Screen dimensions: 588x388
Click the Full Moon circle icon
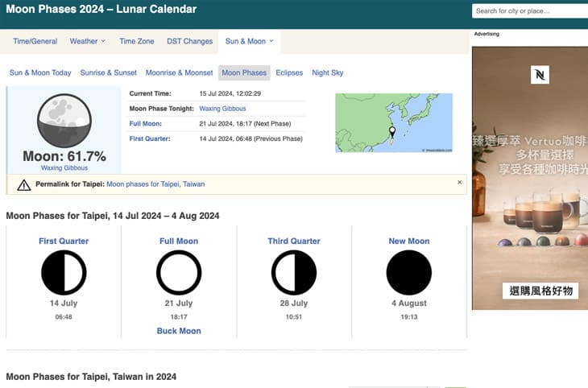coord(179,273)
